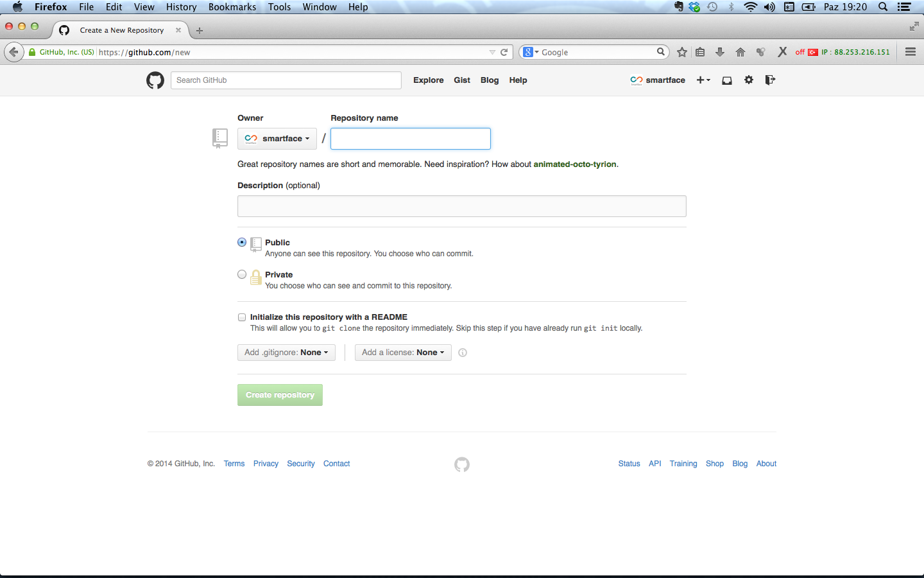Open the Add .gitignore dropdown
924x578 pixels.
[286, 353]
